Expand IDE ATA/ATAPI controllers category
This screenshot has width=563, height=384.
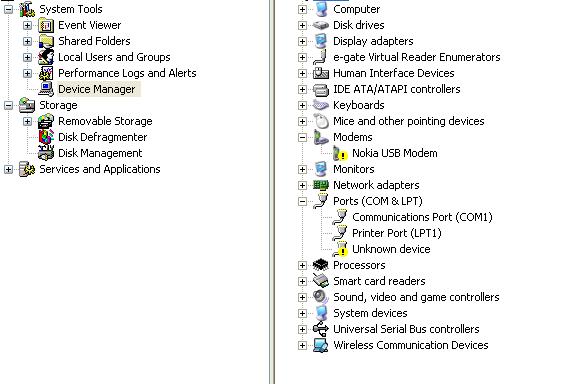[302, 89]
